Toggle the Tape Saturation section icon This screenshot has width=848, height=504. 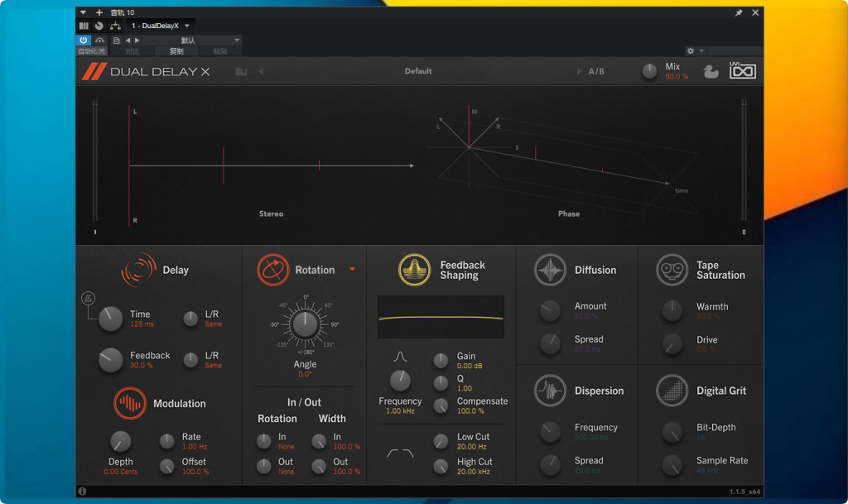click(672, 270)
